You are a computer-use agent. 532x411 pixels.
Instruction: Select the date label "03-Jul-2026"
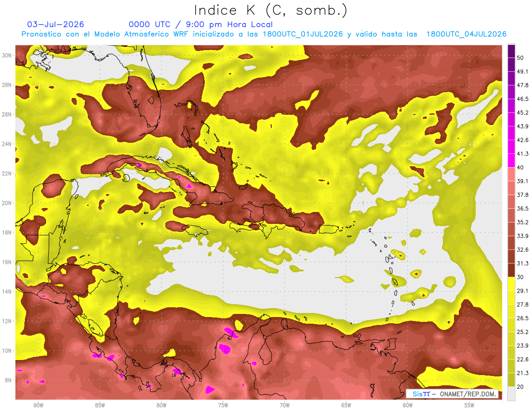pyautogui.click(x=55, y=24)
